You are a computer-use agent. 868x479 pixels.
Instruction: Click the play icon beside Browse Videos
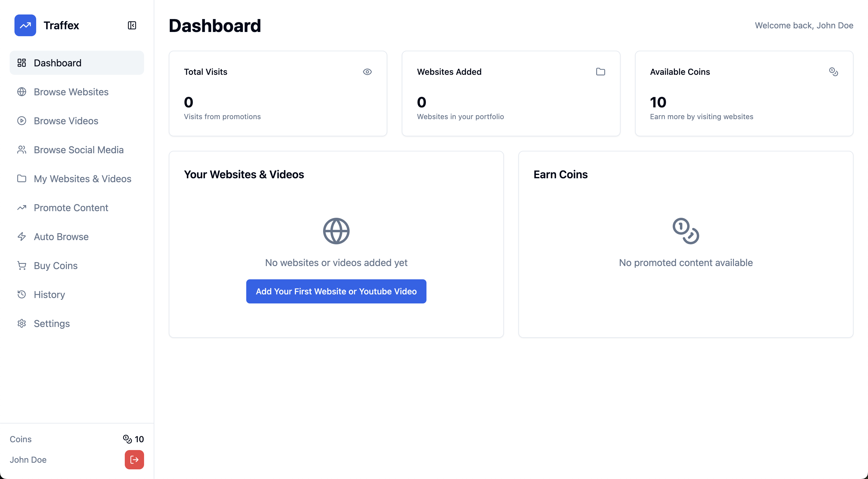22,121
